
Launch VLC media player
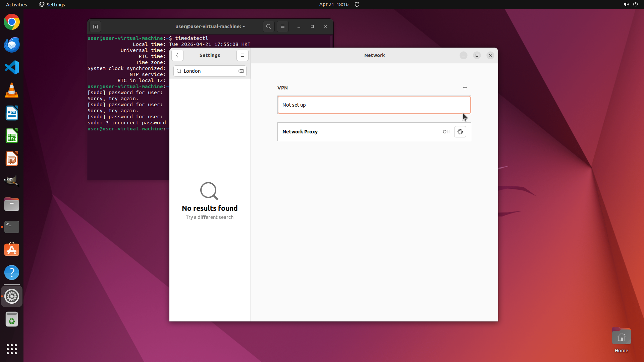point(12,90)
